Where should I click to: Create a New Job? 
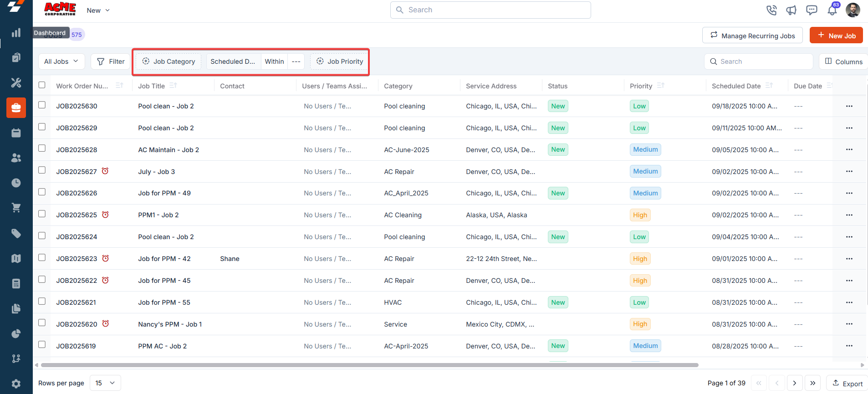(836, 36)
